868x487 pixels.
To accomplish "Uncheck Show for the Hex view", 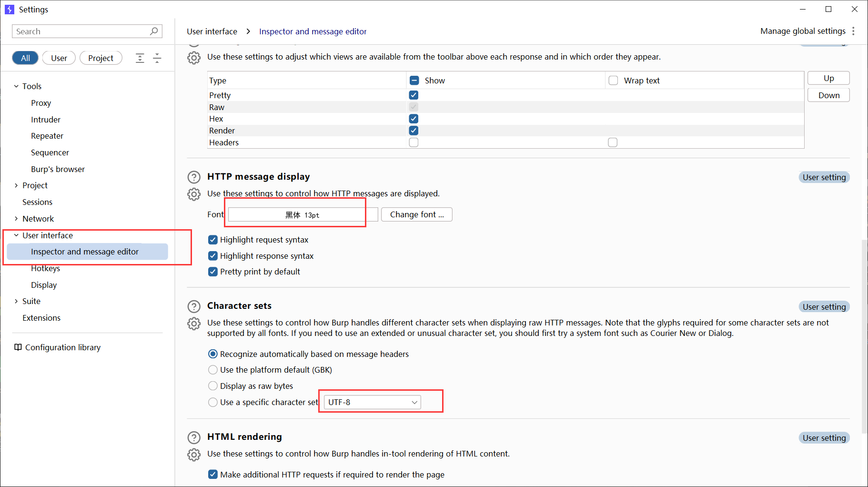I will [414, 119].
